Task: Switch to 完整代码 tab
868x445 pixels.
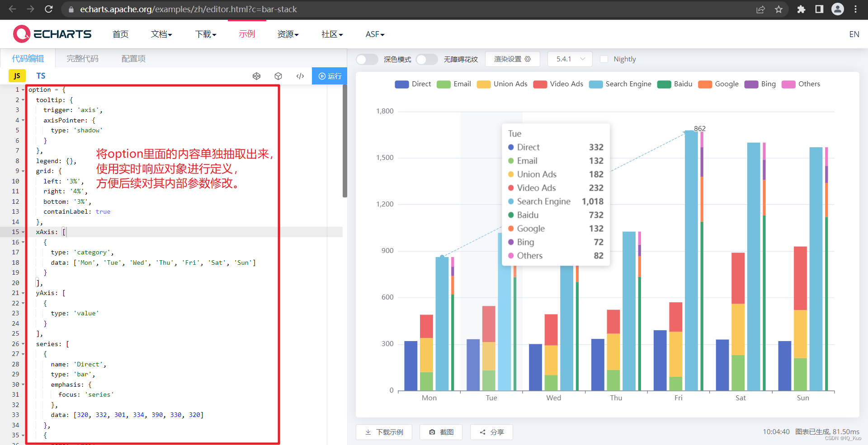Action: tap(82, 59)
